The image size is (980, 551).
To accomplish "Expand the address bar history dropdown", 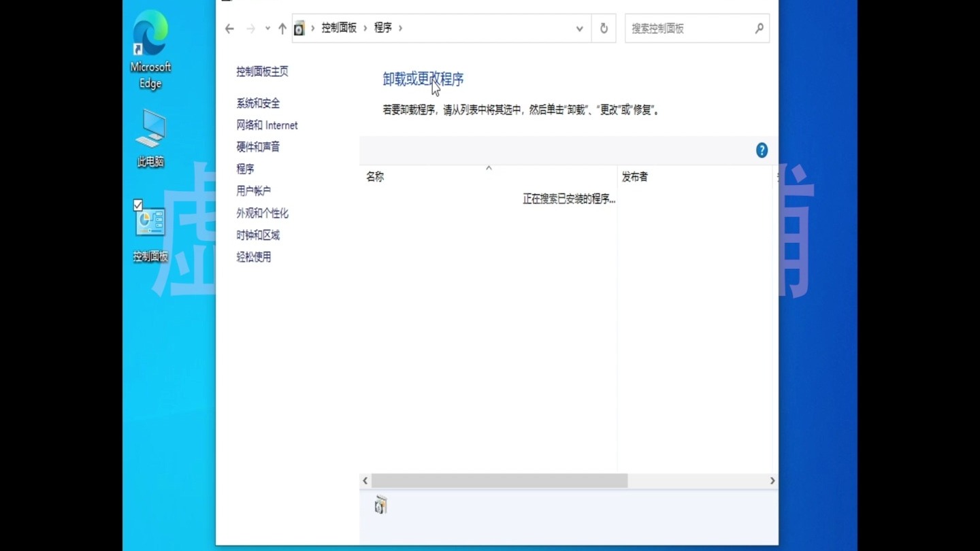I will click(x=580, y=29).
